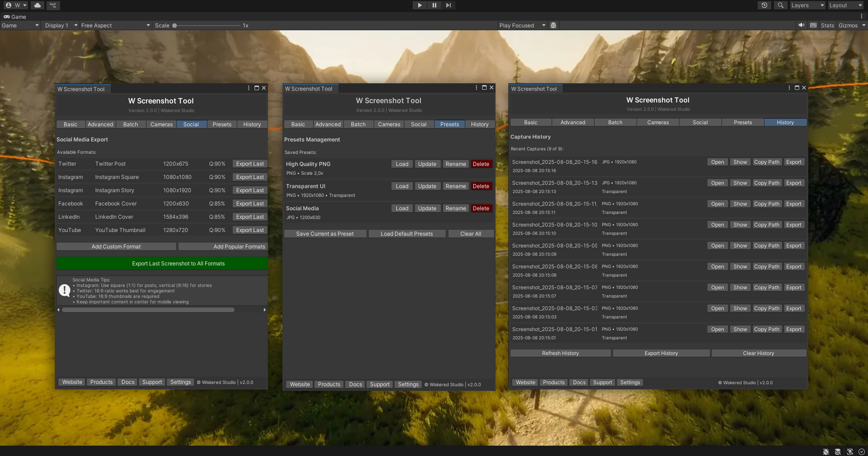Open the version control icon
868x456 pixels.
pyautogui.click(x=53, y=5)
